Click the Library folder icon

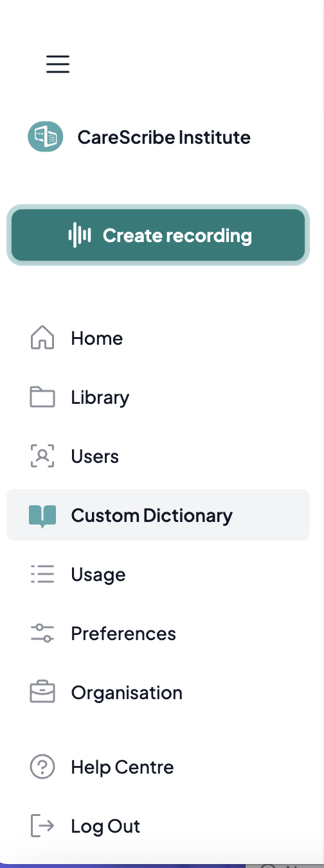42,397
